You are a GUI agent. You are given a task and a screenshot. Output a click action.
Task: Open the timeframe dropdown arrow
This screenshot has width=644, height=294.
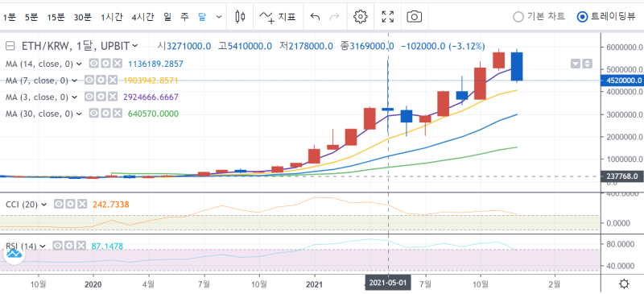point(219,17)
